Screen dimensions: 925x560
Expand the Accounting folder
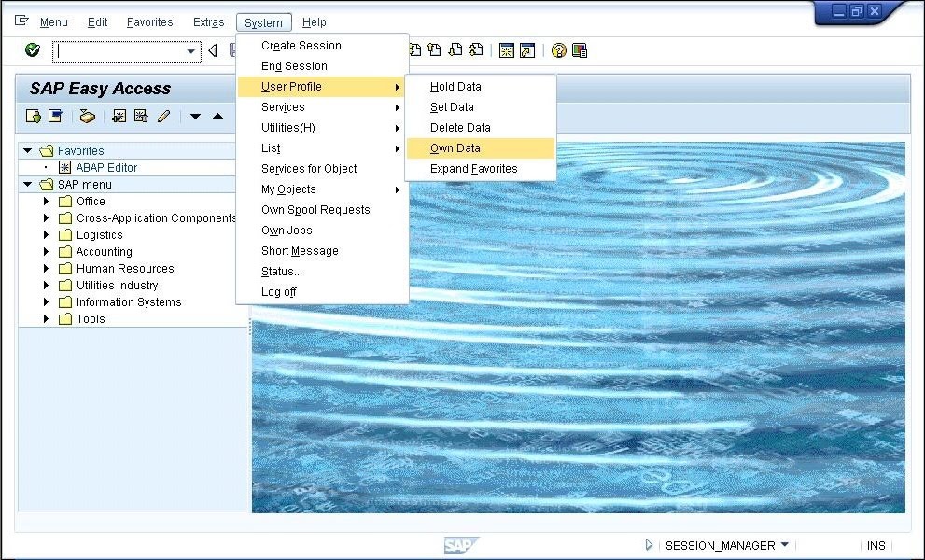[x=45, y=251]
